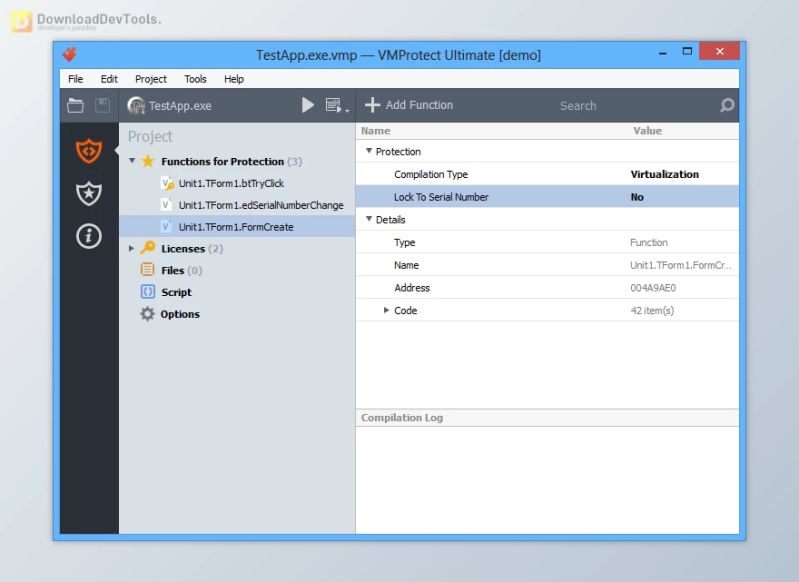Minimize the VMProtect window

coord(663,52)
